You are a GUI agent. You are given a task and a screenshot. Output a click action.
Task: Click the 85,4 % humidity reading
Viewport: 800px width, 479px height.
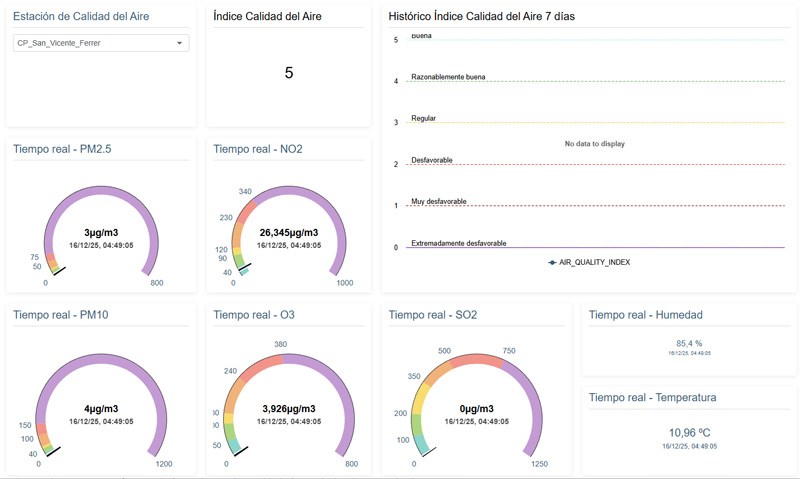click(x=689, y=342)
